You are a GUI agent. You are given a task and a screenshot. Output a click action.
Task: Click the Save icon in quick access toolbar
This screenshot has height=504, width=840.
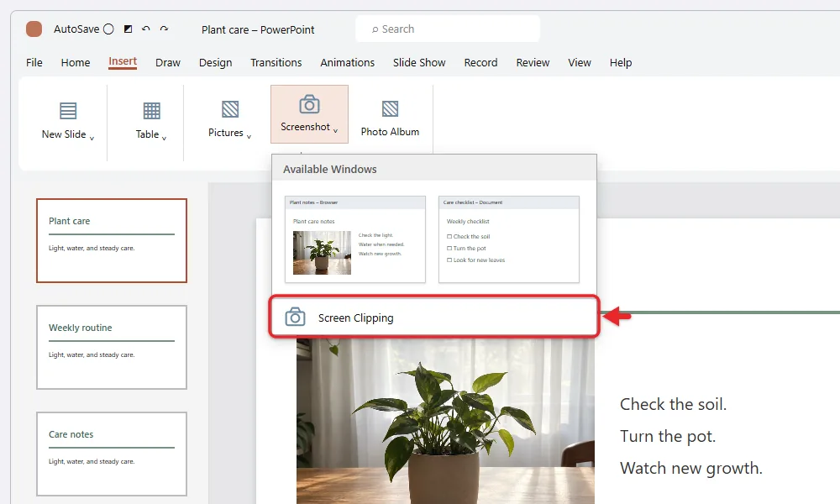click(x=128, y=29)
